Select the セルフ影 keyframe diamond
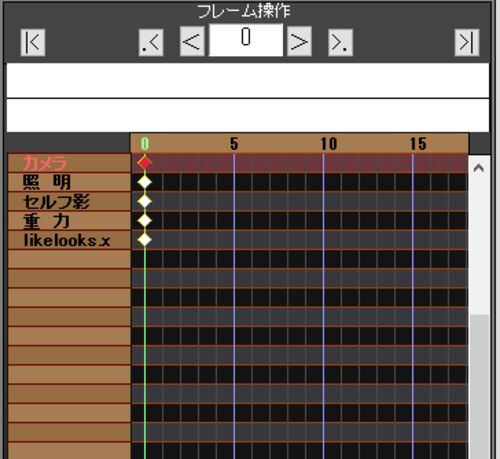Screen dimensions: 500x459 point(145,201)
